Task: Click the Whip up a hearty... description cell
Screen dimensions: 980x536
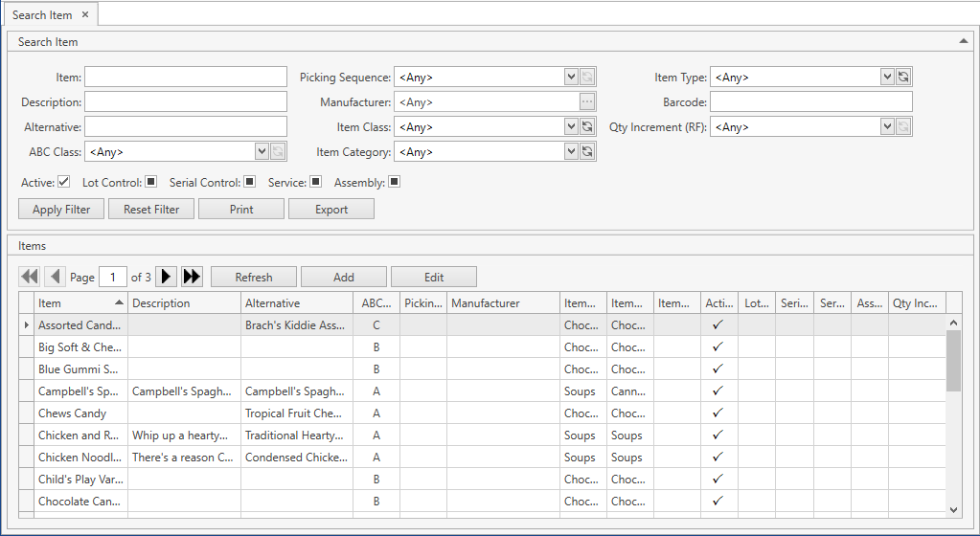Action: (x=184, y=435)
